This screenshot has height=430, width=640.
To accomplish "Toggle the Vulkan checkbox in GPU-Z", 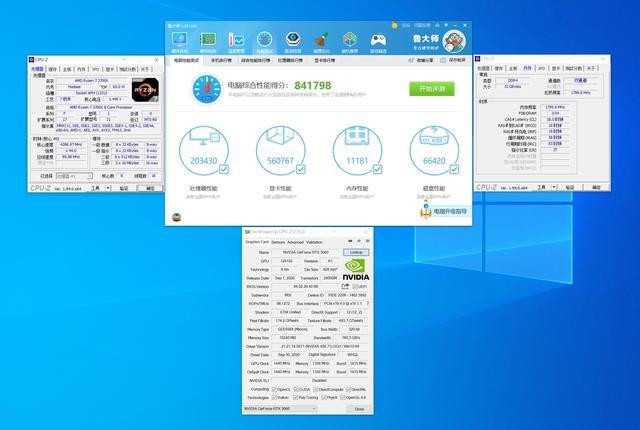I will pyautogui.click(x=274, y=397).
